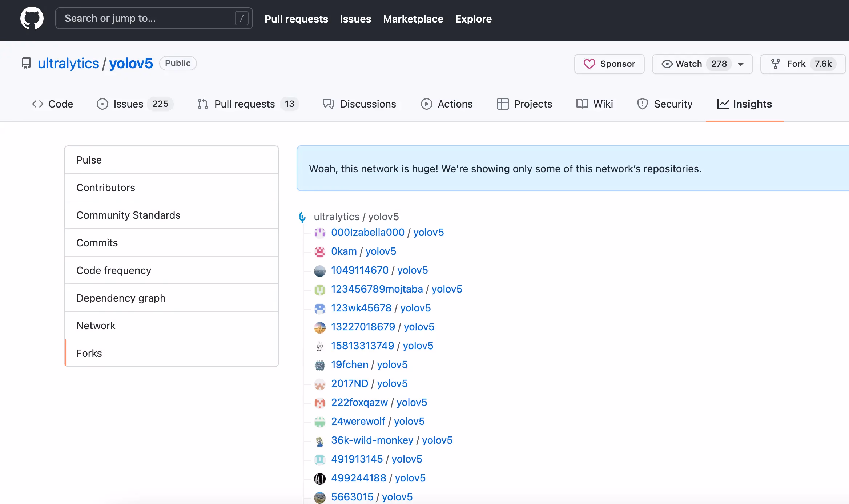Click the repository book icon beside ultralytics
The height and width of the screenshot is (504, 849).
coord(26,64)
